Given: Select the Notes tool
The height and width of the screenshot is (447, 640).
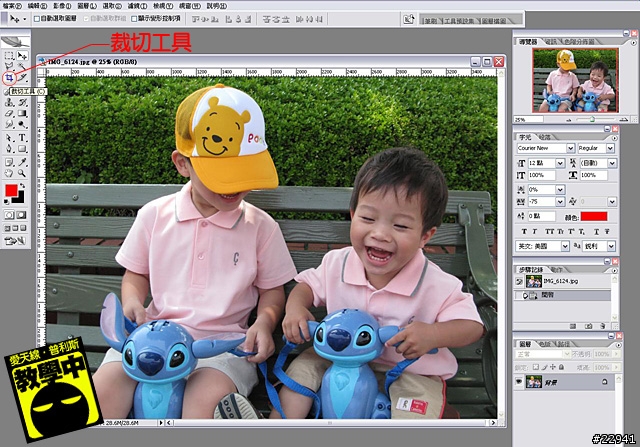Looking at the screenshot, I should pos(9,162).
